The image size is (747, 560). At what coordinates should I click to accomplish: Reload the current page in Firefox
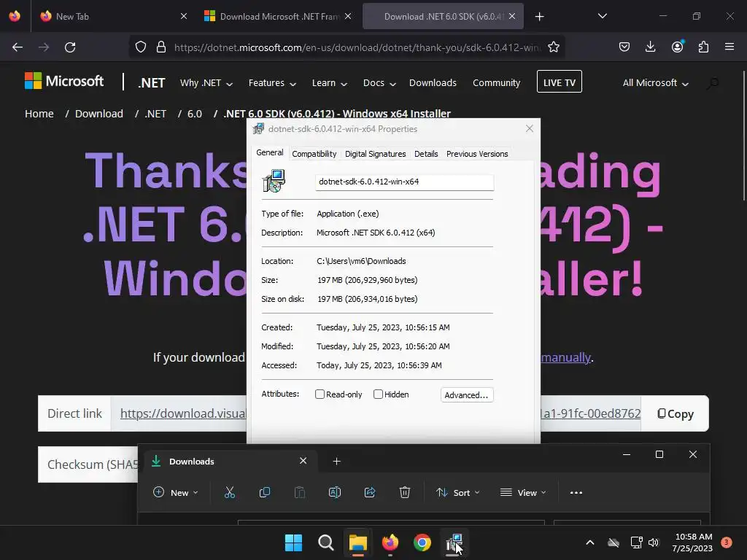point(70,47)
